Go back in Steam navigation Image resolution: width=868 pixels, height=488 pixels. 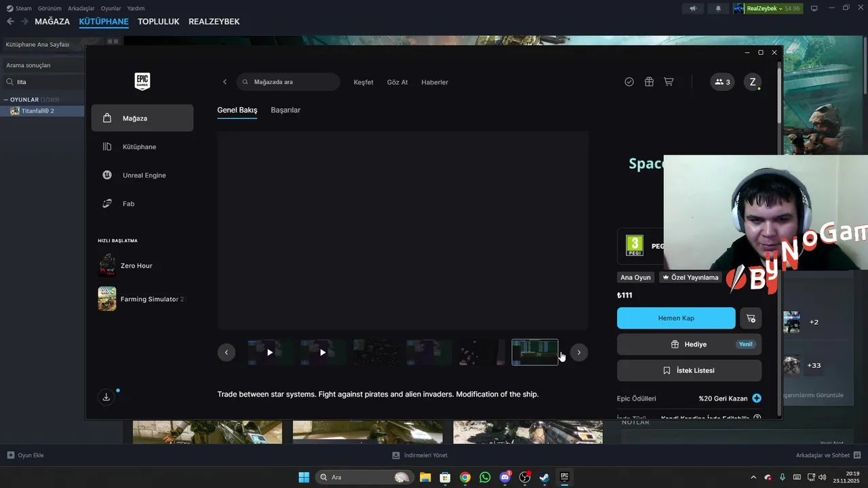pyautogui.click(x=10, y=22)
